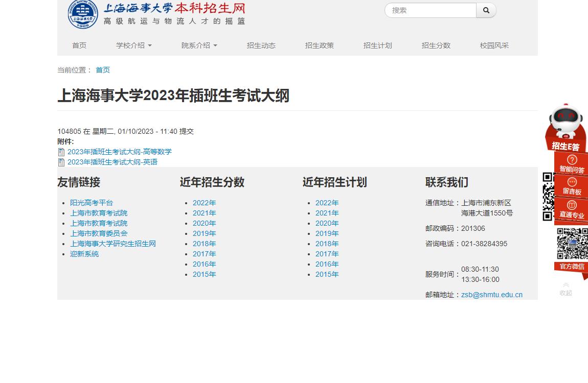This screenshot has height=383, width=588.
Task: Open the 校园风采 menu item
Action: click(494, 45)
